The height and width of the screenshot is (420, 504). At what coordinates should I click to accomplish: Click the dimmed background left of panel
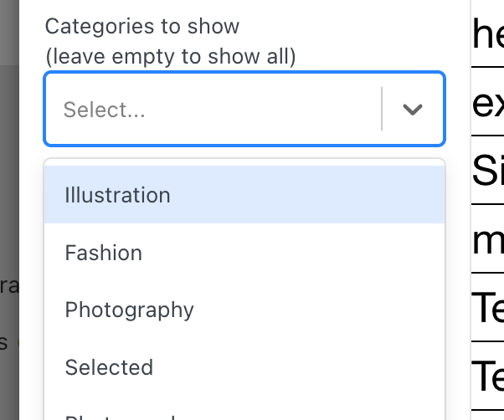pos(9,167)
